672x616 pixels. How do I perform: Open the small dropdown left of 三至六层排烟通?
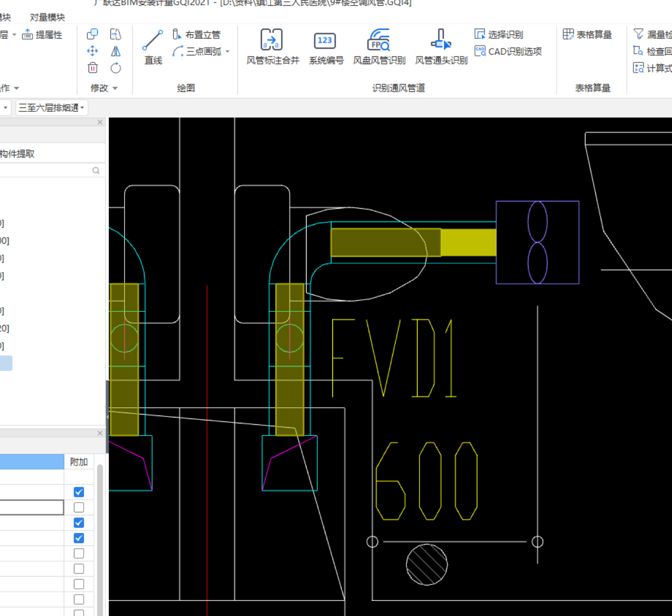5,108
